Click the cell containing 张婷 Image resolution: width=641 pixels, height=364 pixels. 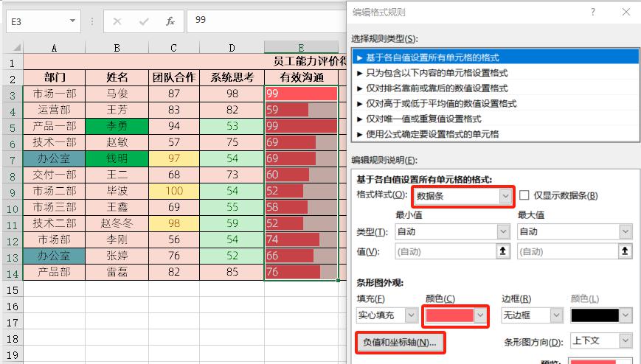click(x=117, y=256)
